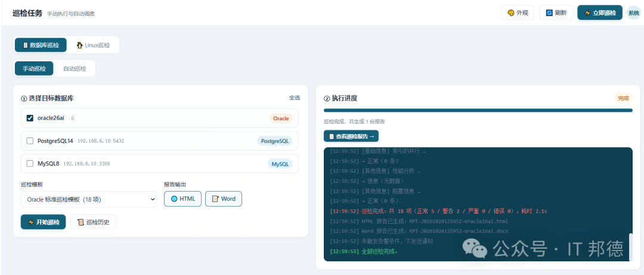Select the 手动巡检 tab
The width and height of the screenshot is (644, 275).
34,68
